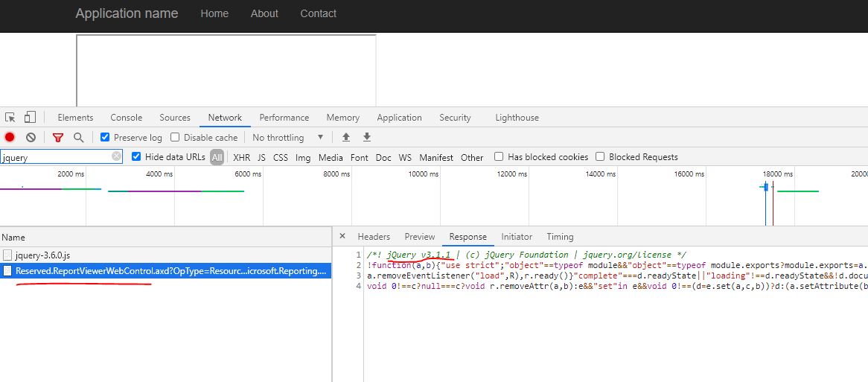Filter requests by Other
The height and width of the screenshot is (382, 868).
pyautogui.click(x=472, y=157)
